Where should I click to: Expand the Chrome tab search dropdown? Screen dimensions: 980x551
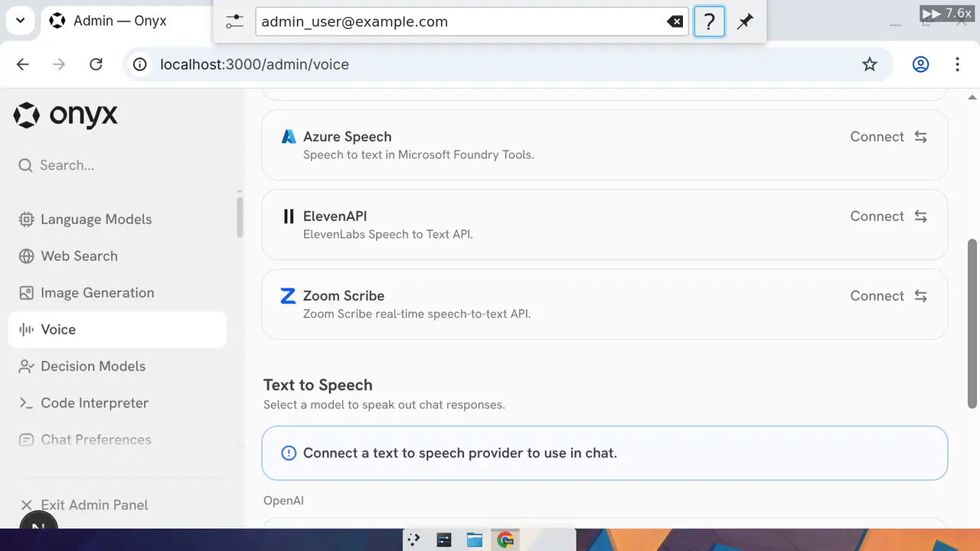coord(20,21)
